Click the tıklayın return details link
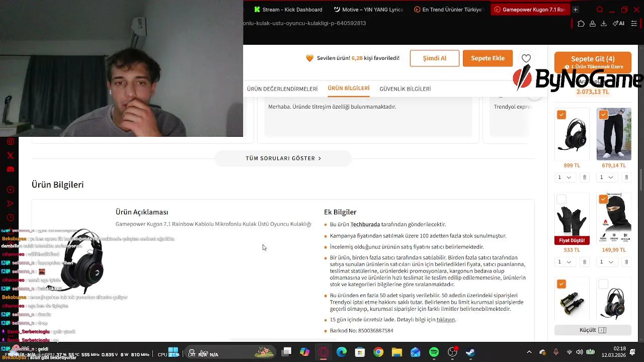The height and width of the screenshot is (362, 644). [445, 320]
